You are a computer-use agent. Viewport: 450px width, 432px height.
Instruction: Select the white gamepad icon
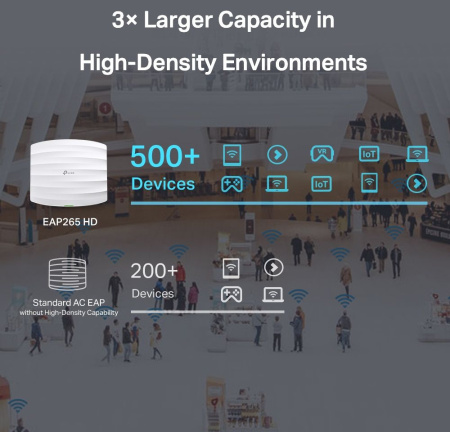tap(232, 295)
